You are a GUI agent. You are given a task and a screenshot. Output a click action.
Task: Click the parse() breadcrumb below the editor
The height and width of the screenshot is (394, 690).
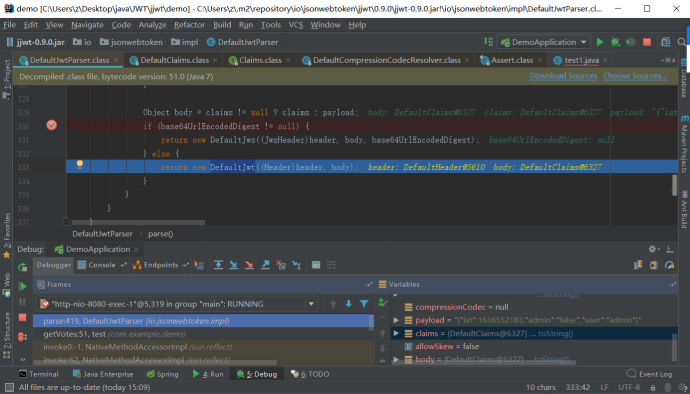click(x=160, y=234)
